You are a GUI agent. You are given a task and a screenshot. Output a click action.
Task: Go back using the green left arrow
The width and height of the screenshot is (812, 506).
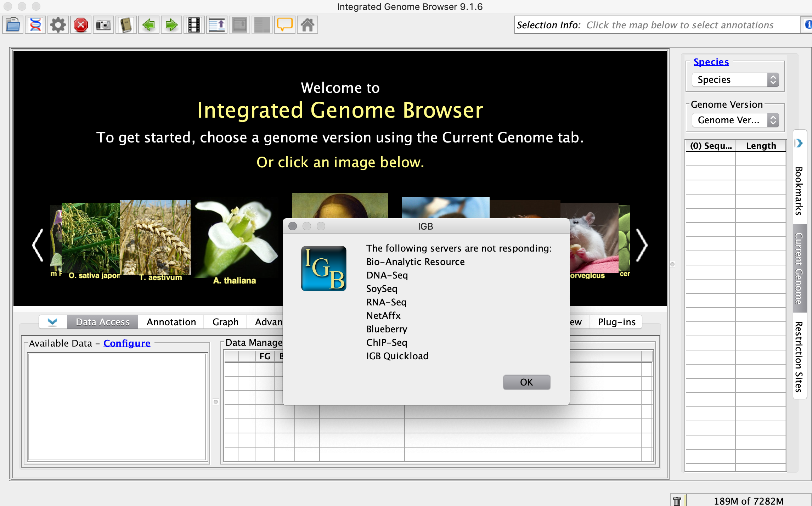point(149,25)
